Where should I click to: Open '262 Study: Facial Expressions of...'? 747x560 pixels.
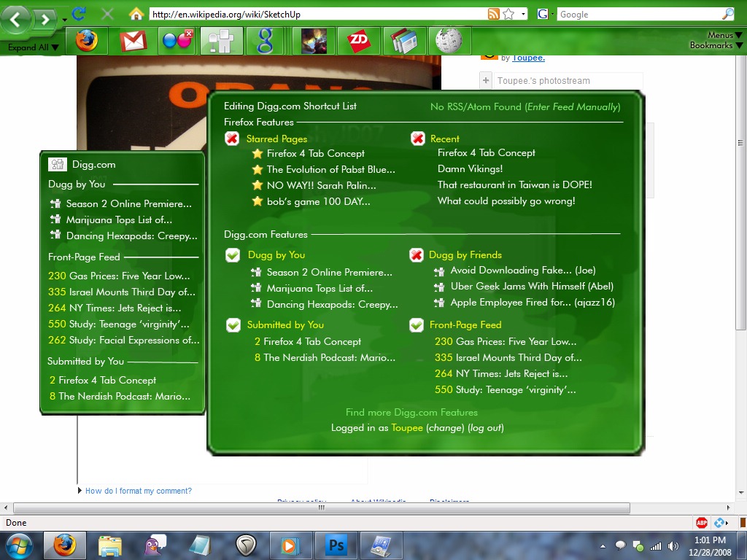(x=124, y=340)
